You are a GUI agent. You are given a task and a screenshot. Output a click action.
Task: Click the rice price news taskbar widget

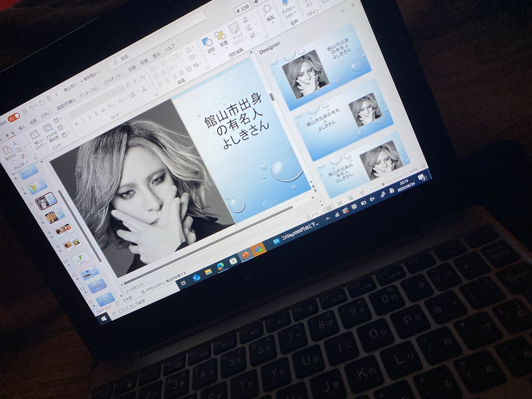297,231
